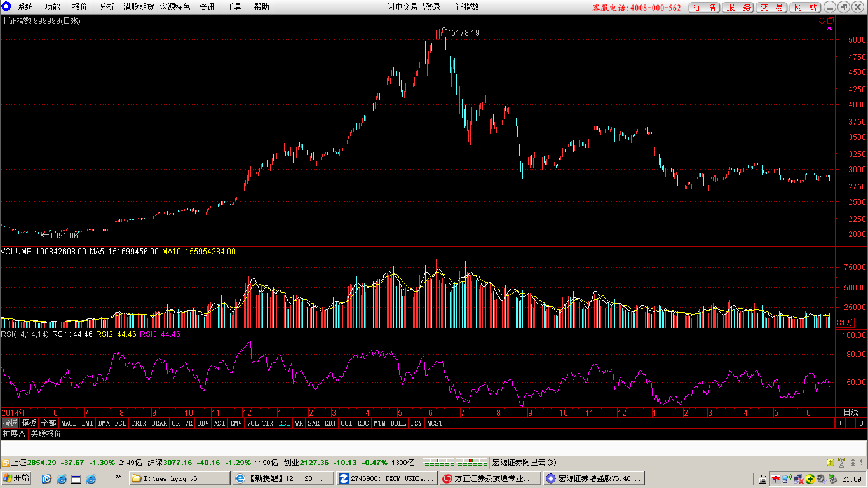The image size is (868, 488).
Task: Click the red input method tray icon
Action: [776, 478]
